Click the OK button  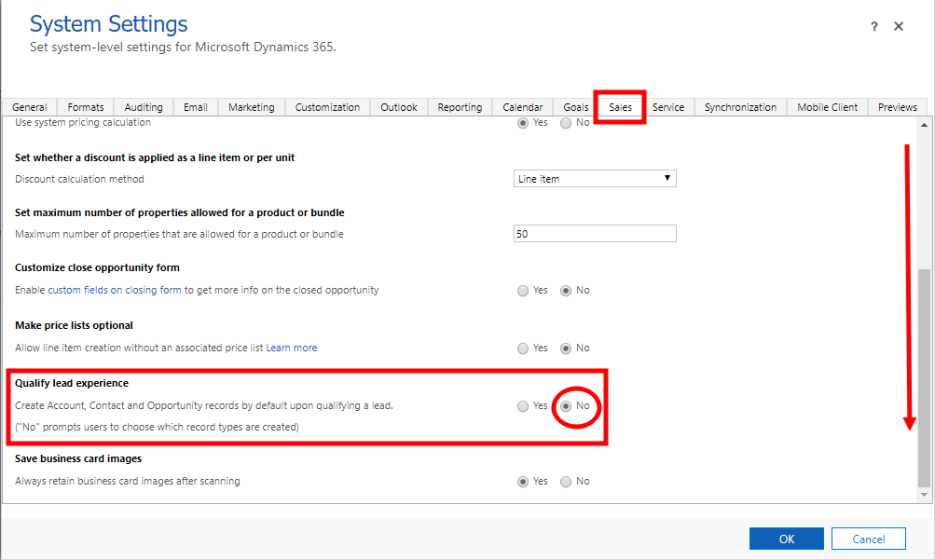786,539
